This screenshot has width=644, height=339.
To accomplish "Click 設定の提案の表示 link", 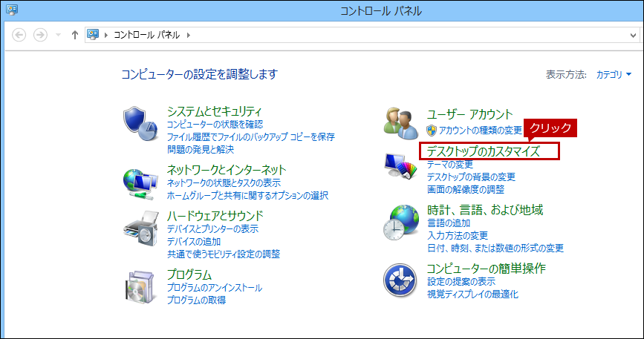I will [461, 282].
